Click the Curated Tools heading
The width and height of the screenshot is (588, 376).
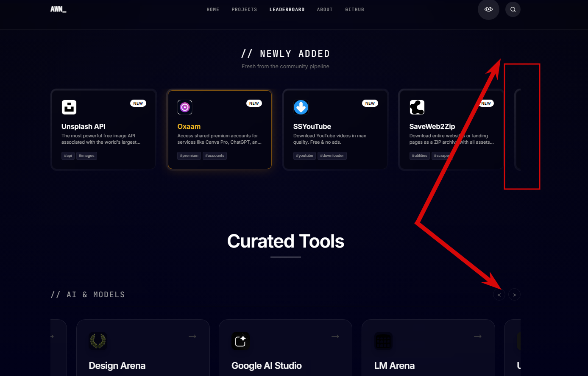pyautogui.click(x=286, y=241)
